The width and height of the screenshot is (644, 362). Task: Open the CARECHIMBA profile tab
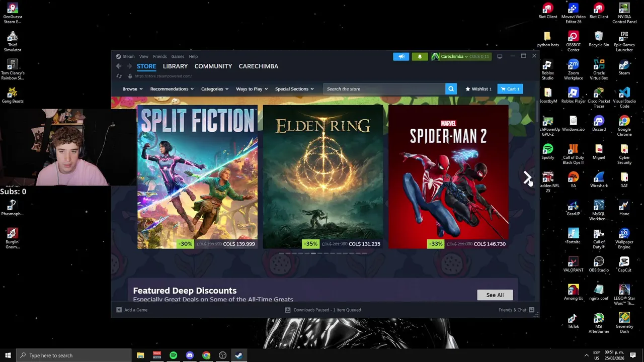259,66
